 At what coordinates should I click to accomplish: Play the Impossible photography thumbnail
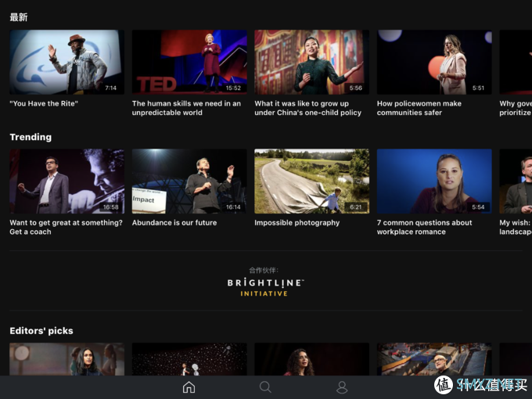(x=312, y=182)
